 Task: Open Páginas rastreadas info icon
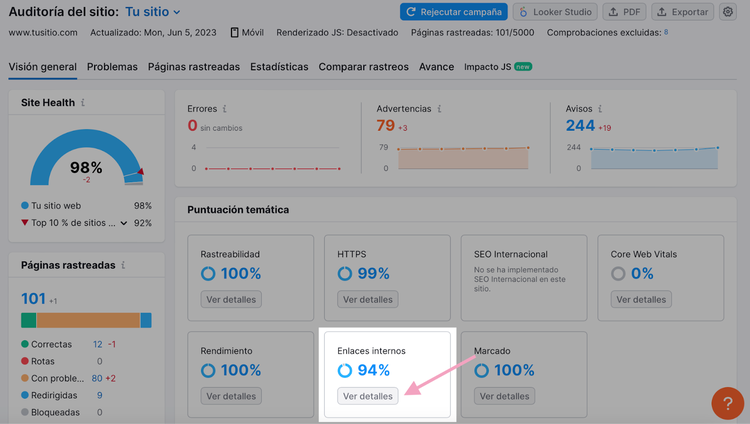click(123, 265)
